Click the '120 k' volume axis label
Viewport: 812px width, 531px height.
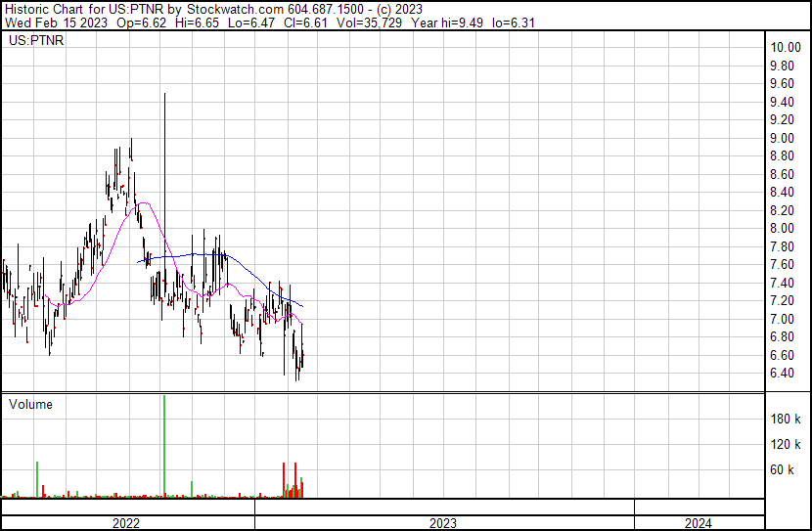[786, 444]
